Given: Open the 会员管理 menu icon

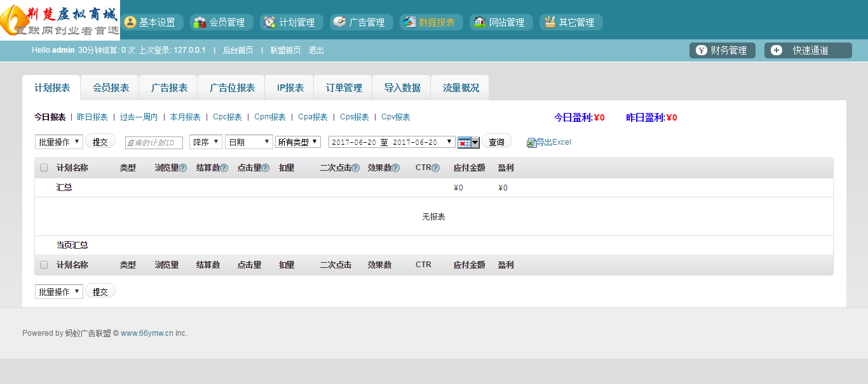Looking at the screenshot, I should point(200,22).
